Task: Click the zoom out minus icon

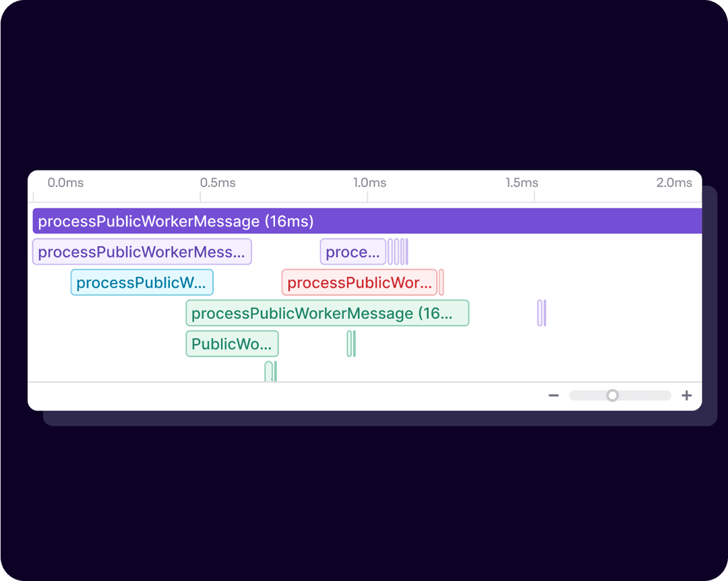Action: click(x=553, y=396)
